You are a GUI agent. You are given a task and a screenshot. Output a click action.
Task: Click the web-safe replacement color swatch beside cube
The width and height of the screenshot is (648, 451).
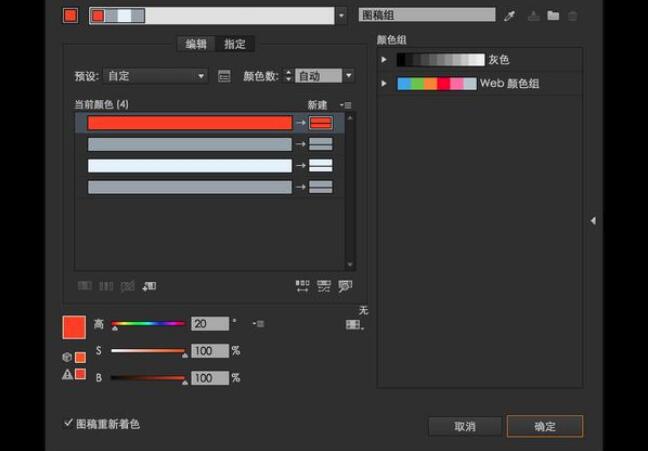click(80, 357)
